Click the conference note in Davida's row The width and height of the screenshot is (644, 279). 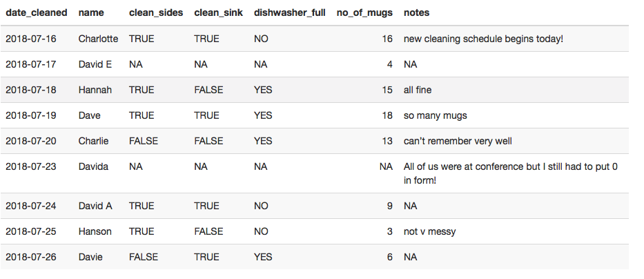[x=511, y=173]
